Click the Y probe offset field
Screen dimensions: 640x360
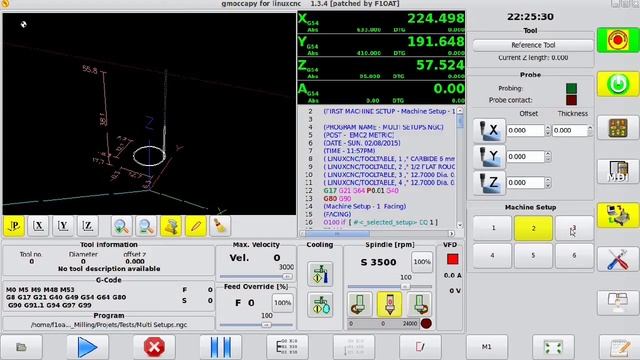point(525,157)
